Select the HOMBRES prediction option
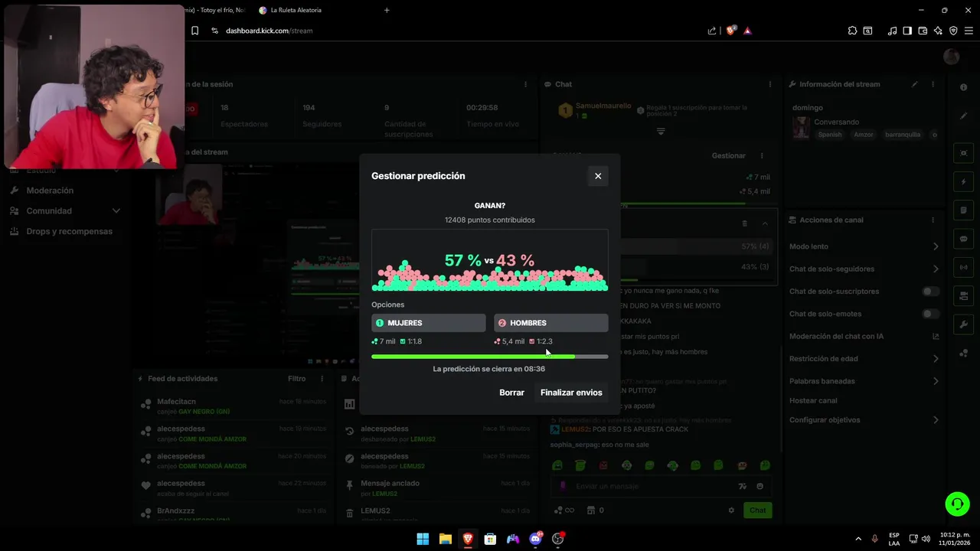This screenshot has width=980, height=551. coord(551,323)
